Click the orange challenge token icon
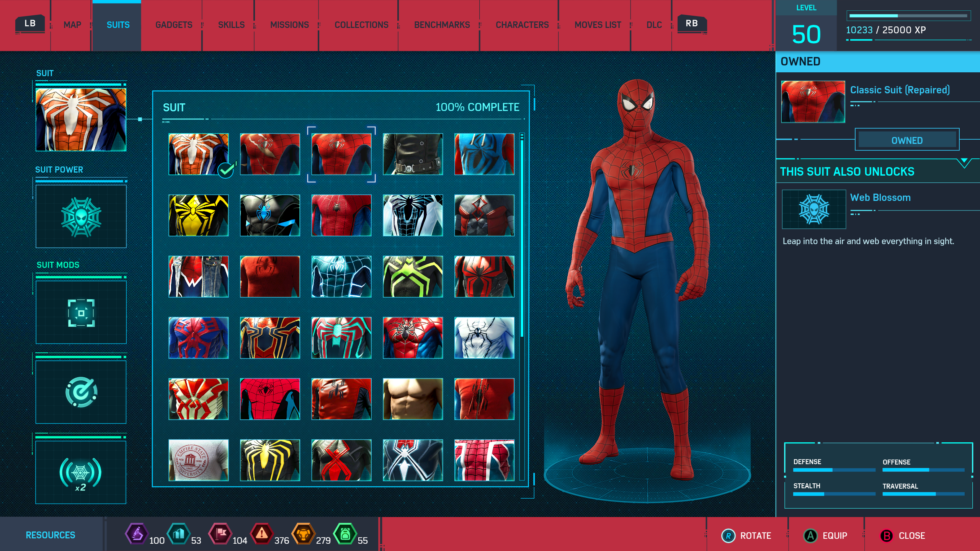Viewport: 980px width, 551px height. [x=303, y=534]
